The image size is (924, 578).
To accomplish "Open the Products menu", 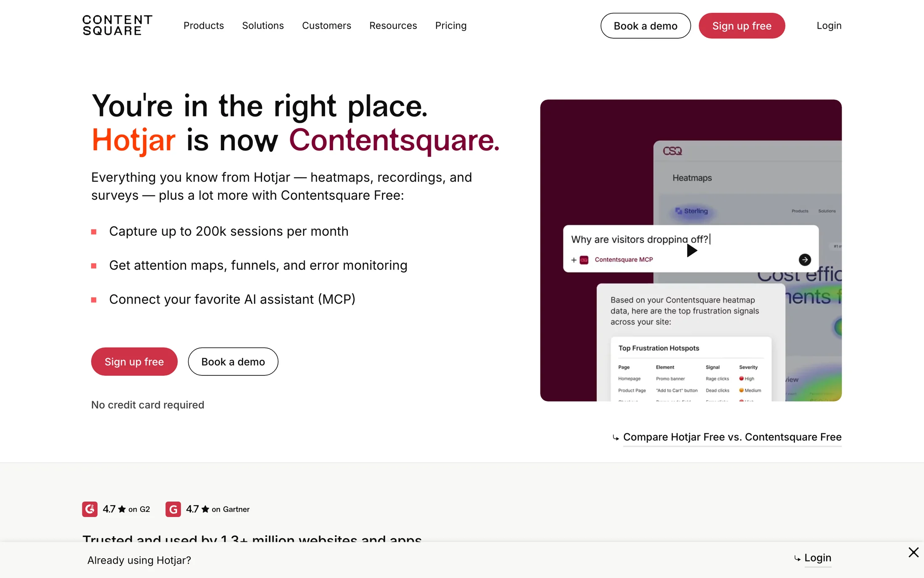I will pyautogui.click(x=204, y=26).
